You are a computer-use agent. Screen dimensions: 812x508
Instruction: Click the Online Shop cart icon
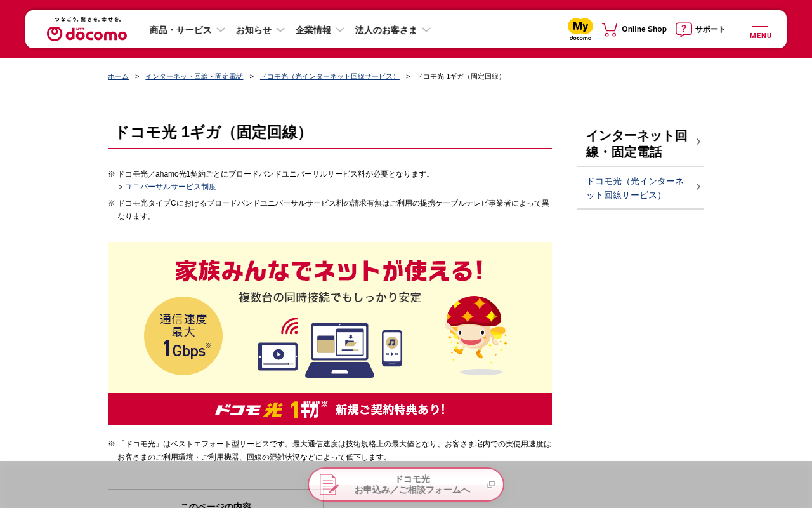[610, 29]
